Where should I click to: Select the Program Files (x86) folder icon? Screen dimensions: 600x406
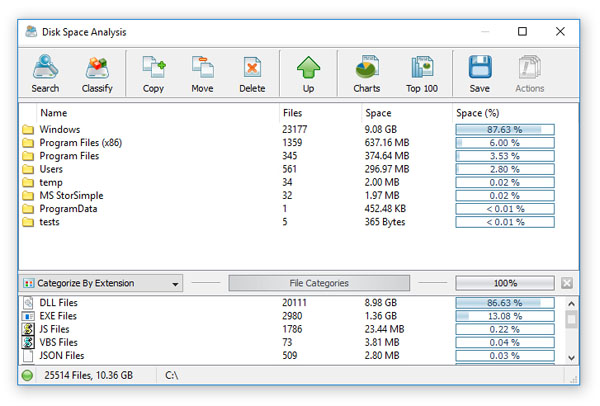pos(28,143)
